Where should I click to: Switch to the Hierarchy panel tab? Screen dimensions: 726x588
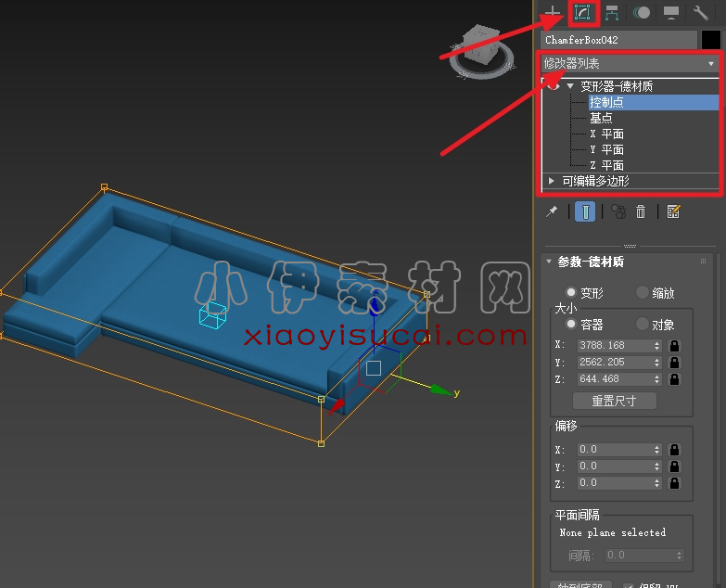pyautogui.click(x=612, y=13)
